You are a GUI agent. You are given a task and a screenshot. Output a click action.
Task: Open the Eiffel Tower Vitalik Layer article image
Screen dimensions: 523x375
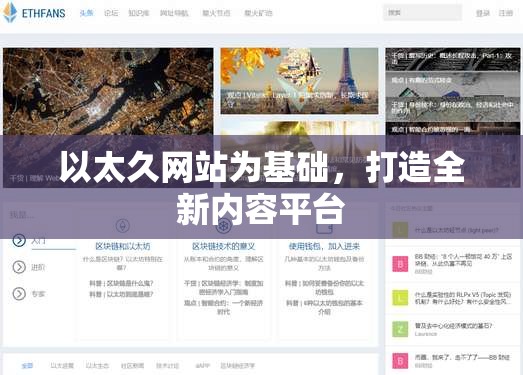click(x=299, y=81)
